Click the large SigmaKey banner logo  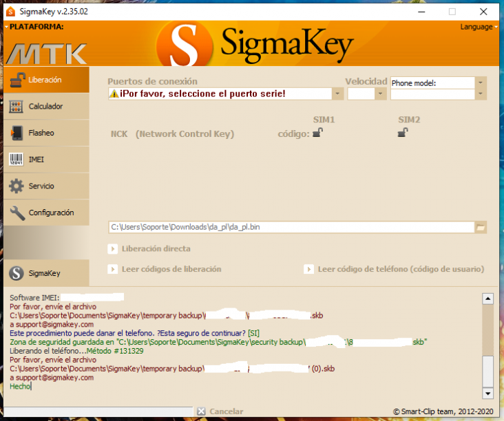pos(256,44)
